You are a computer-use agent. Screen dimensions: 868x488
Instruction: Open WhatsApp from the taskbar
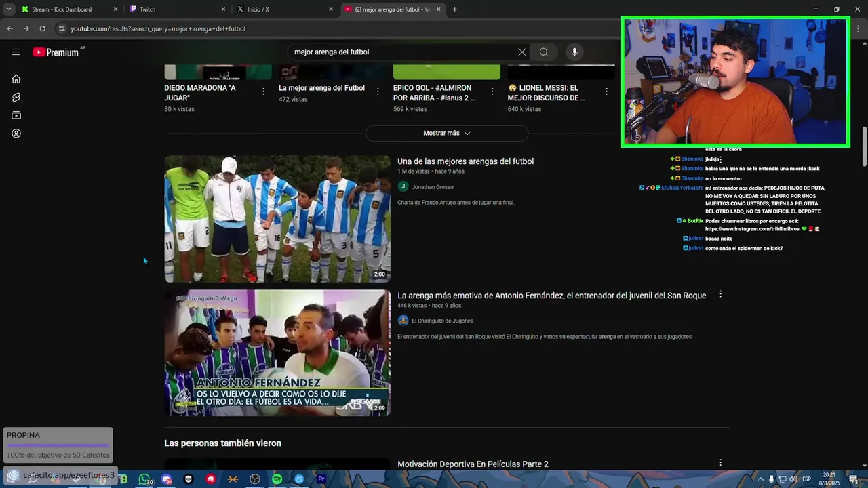point(144,479)
